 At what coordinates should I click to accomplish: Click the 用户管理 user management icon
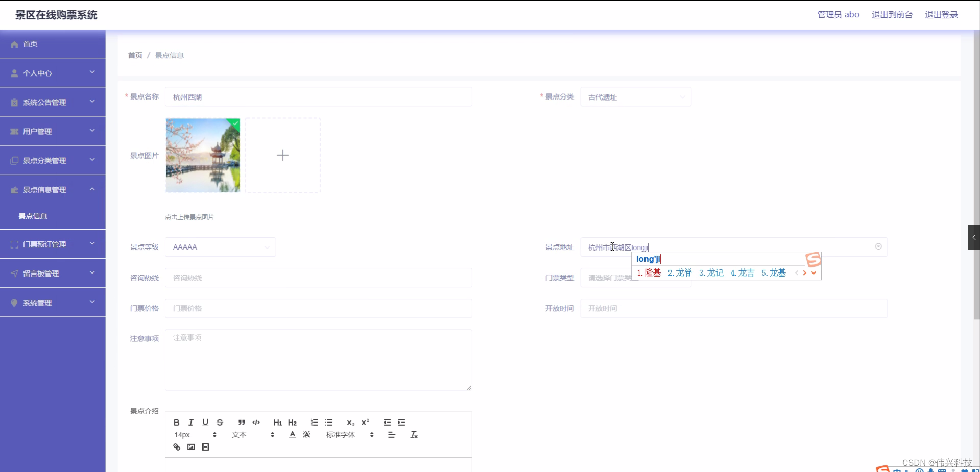tap(14, 131)
